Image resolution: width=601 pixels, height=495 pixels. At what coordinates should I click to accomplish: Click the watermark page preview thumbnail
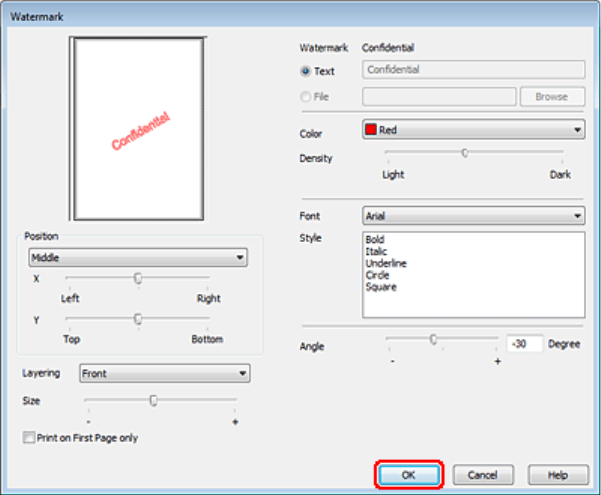(138, 128)
